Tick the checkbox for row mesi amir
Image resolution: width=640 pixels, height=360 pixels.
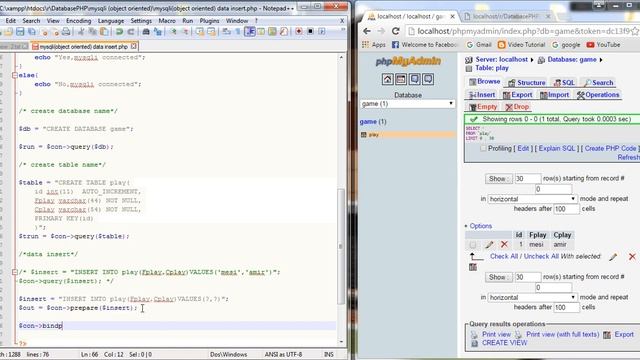(472, 245)
